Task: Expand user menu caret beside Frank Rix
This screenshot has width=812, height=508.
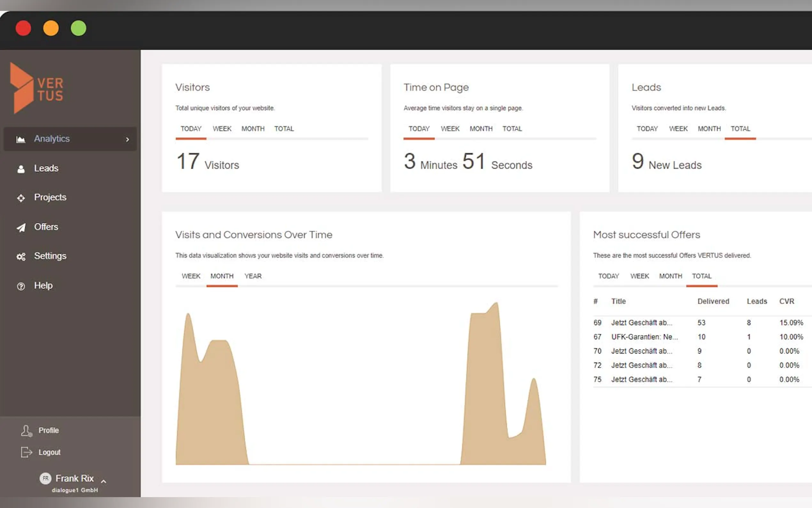Action: (x=104, y=481)
